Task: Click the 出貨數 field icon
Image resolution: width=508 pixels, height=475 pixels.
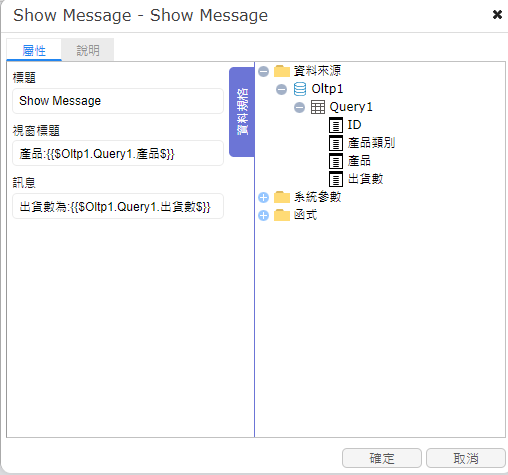Action: pos(336,179)
